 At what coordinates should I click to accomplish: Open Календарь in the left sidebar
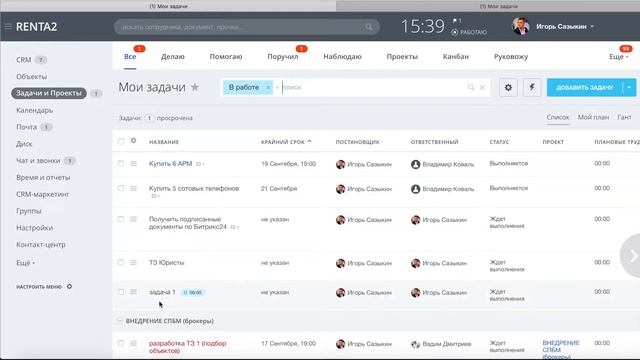click(x=34, y=110)
